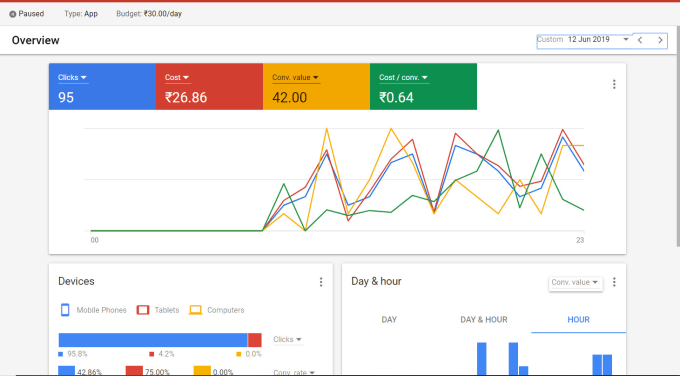Open the overview chart three-dot menu
This screenshot has width=680, height=376.
coord(614,84)
